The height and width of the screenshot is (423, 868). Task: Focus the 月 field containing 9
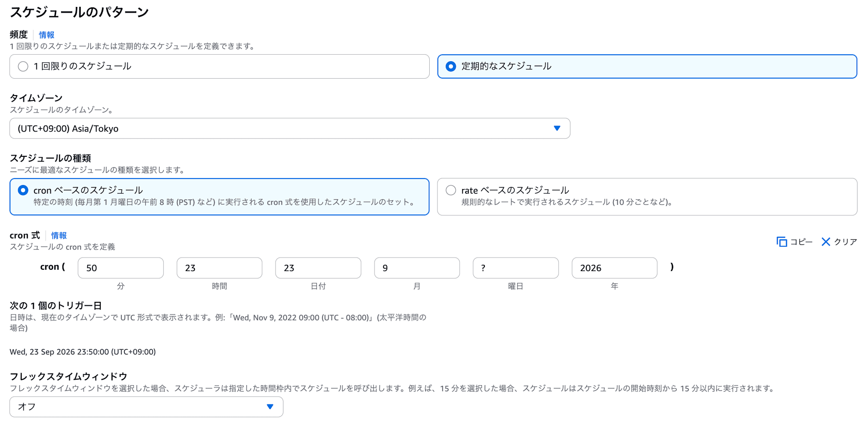point(417,268)
